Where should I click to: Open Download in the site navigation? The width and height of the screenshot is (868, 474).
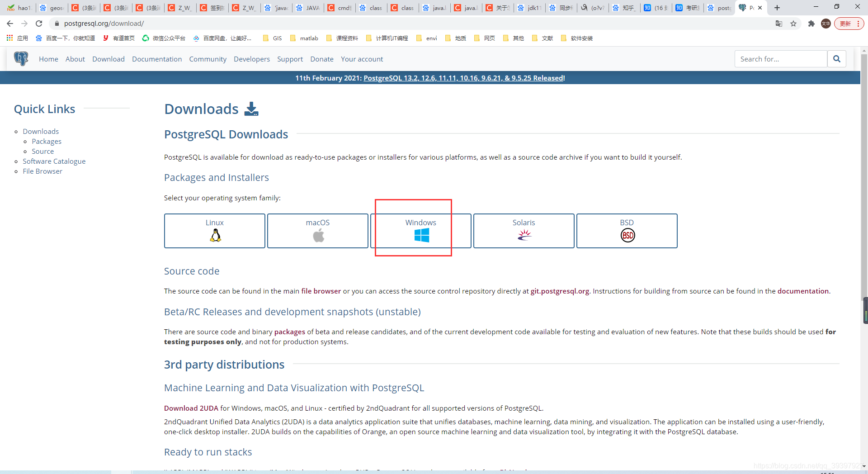coord(108,59)
